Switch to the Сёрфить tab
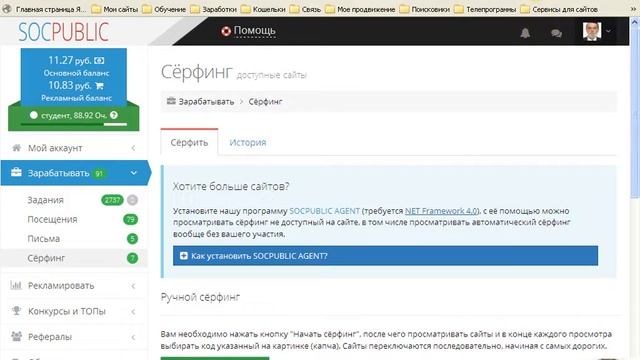Image resolution: width=640 pixels, height=360 pixels. [189, 142]
